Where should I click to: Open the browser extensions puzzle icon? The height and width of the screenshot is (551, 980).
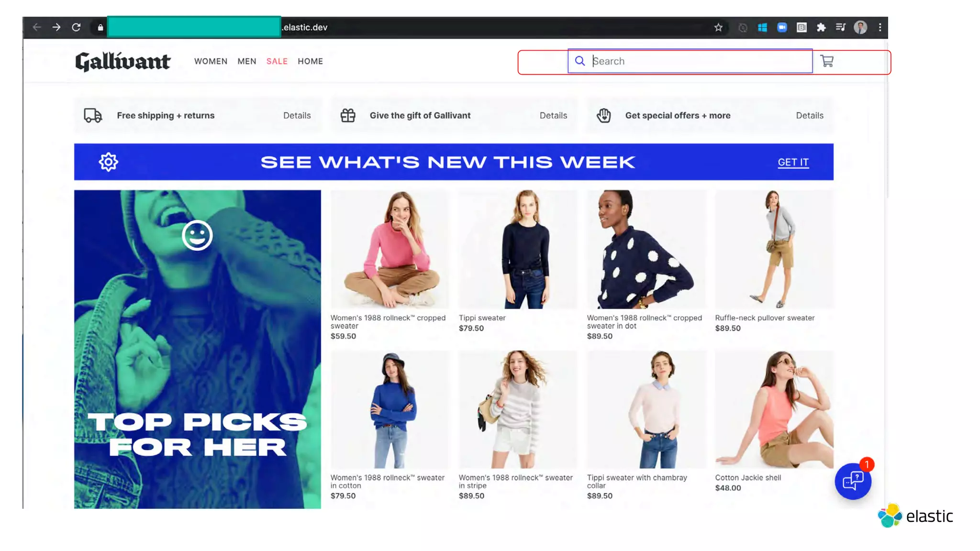(821, 27)
